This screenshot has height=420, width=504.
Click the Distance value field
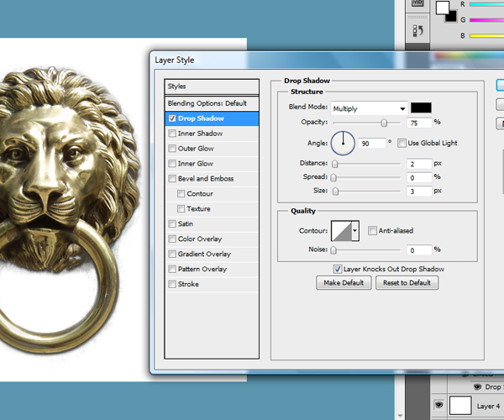point(419,164)
